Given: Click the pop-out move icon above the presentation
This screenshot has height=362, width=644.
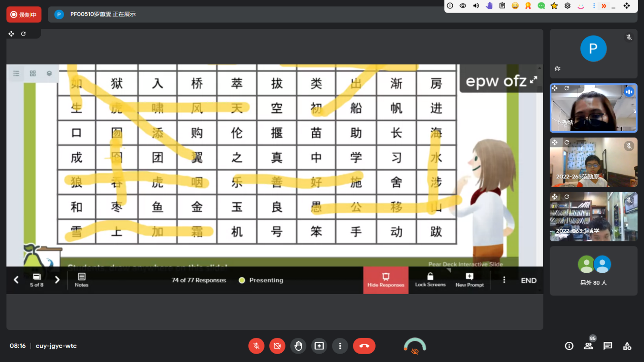Looking at the screenshot, I should pos(11,34).
